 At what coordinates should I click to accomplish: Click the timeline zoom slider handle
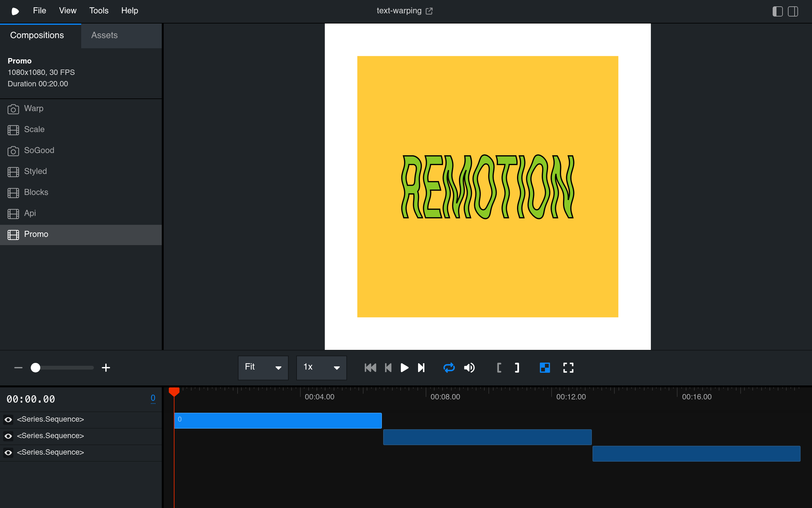[x=36, y=368]
